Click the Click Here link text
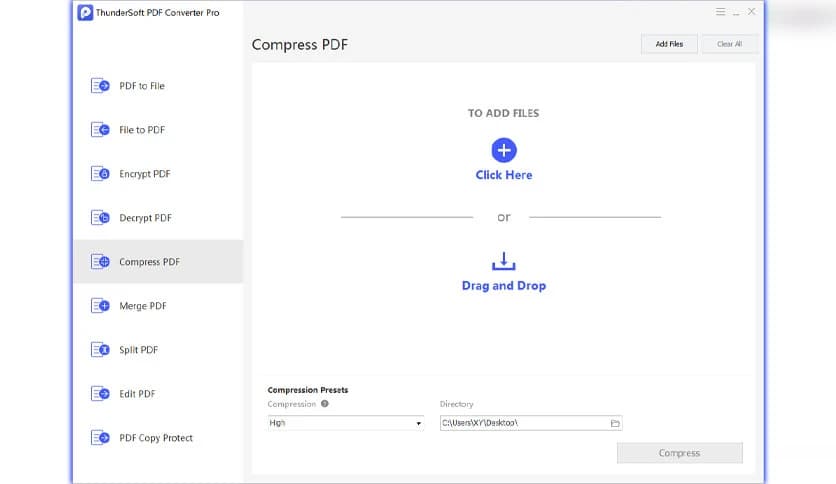This screenshot has width=836, height=484. [x=504, y=175]
